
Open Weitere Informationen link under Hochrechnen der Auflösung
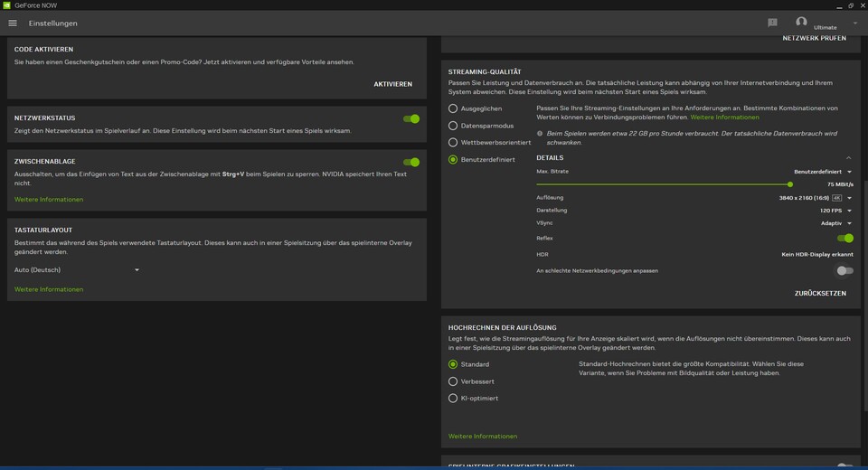(x=483, y=437)
